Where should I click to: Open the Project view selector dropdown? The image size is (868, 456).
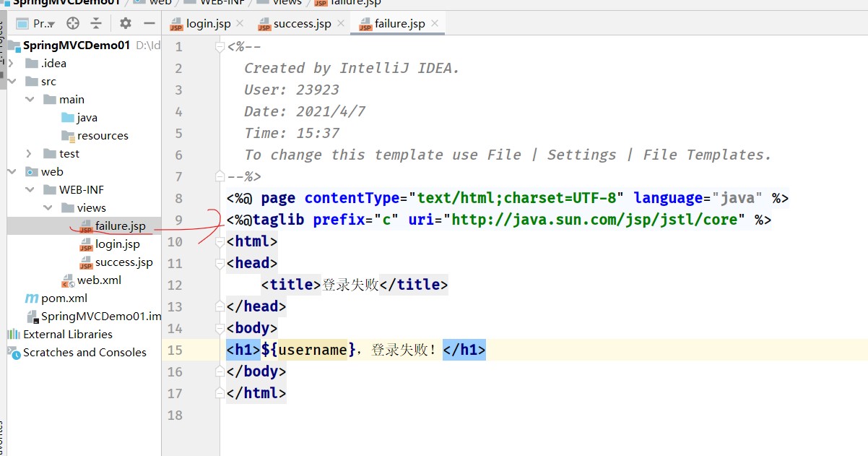(x=35, y=23)
